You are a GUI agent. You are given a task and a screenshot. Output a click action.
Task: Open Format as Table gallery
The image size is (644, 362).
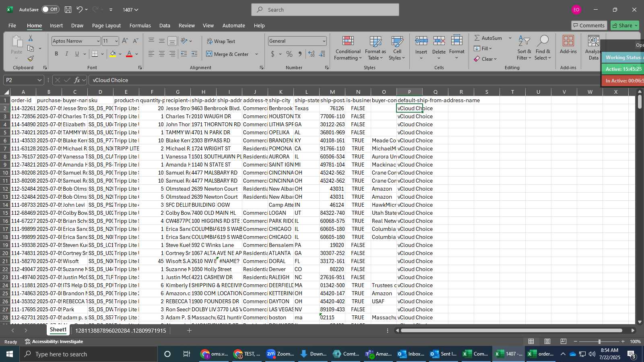click(x=375, y=48)
